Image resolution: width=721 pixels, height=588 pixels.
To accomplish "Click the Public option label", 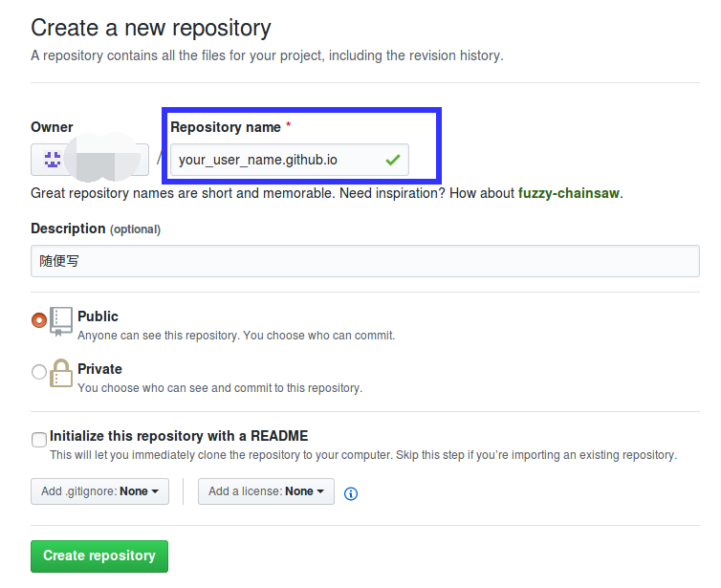I will pyautogui.click(x=98, y=316).
